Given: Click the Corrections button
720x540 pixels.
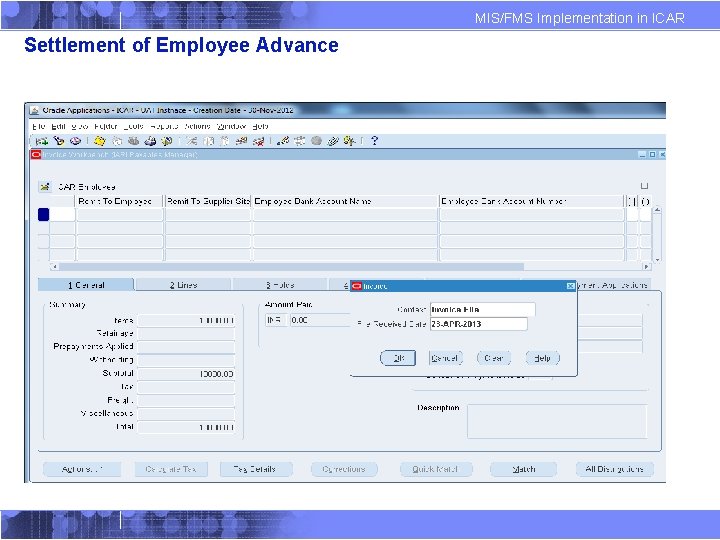Looking at the screenshot, I should [344, 469].
